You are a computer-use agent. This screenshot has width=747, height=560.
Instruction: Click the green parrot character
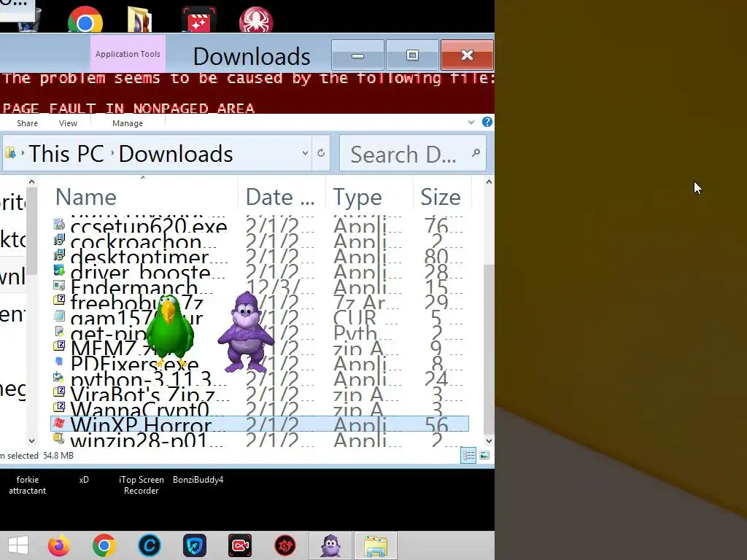click(169, 332)
